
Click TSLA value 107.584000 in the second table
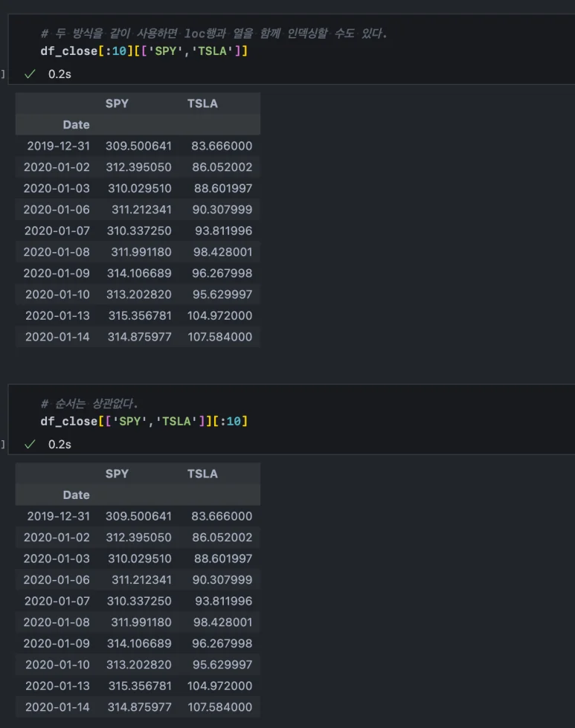coord(219,707)
